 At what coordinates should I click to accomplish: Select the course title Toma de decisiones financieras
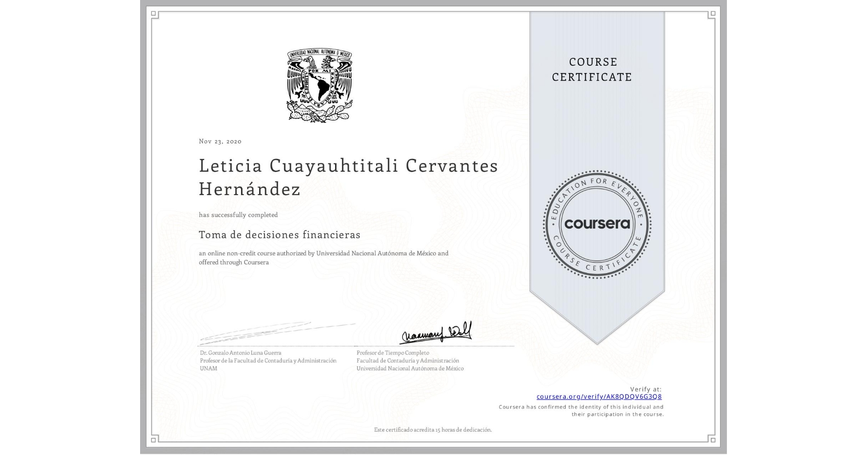coord(279,235)
